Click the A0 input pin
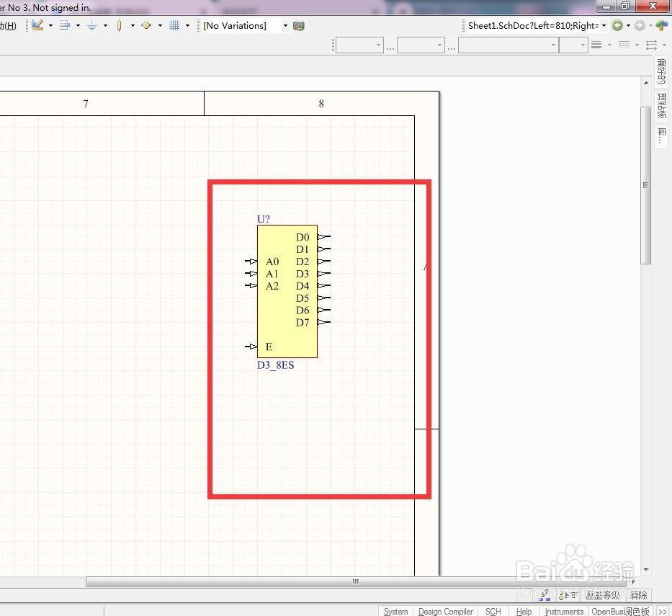 251,262
